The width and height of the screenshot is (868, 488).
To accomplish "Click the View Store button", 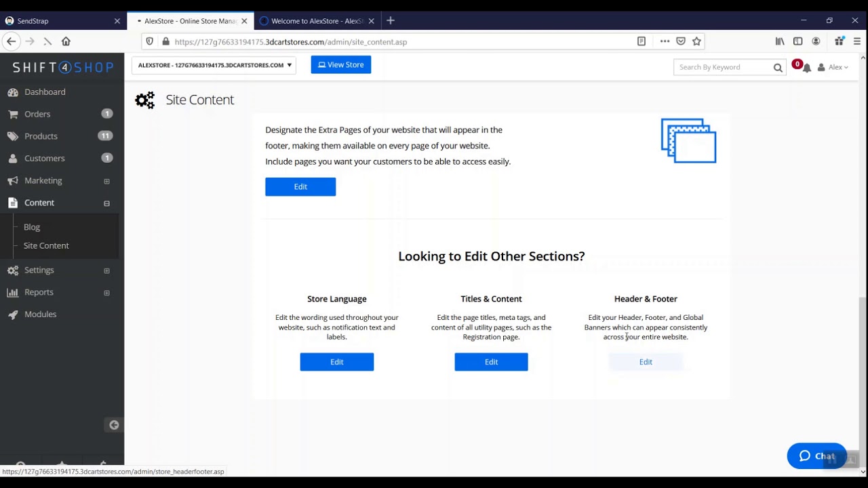I will (341, 65).
